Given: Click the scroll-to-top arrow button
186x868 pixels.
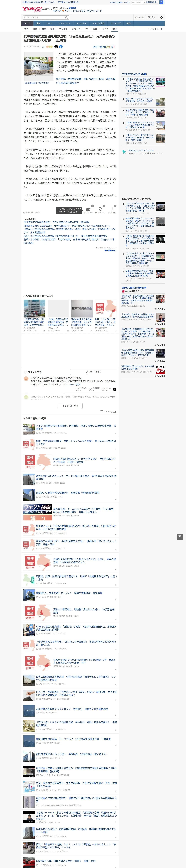Looking at the screenshot, I should tap(180, 536).
